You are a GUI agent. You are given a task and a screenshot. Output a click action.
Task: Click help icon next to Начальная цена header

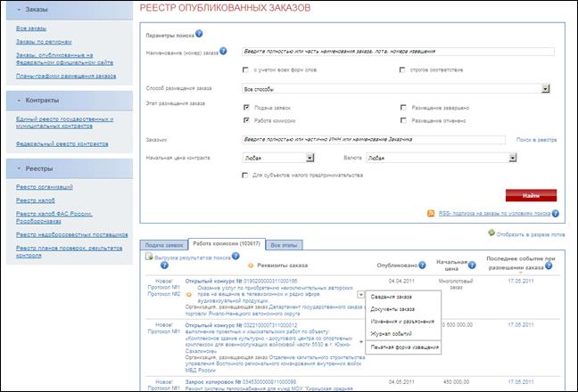[472, 265]
